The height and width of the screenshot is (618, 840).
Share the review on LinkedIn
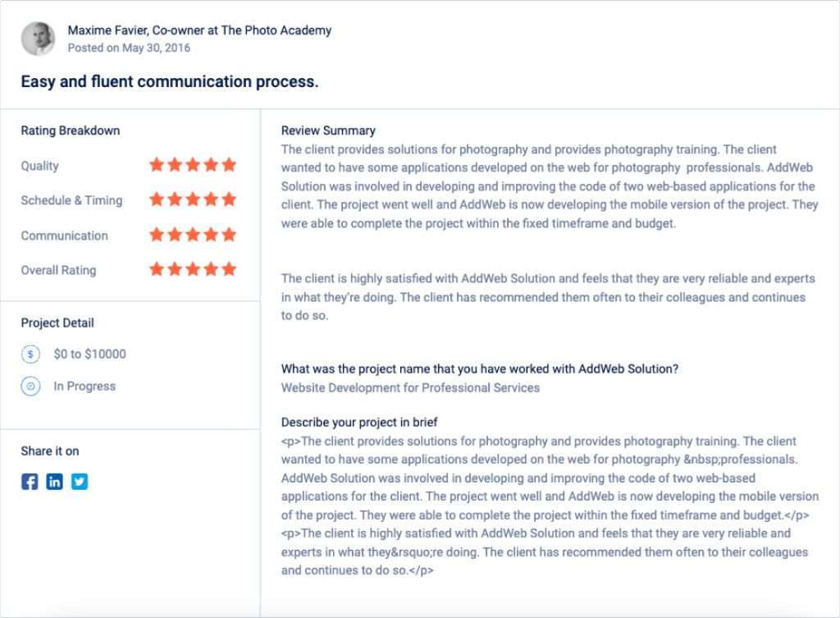[54, 482]
